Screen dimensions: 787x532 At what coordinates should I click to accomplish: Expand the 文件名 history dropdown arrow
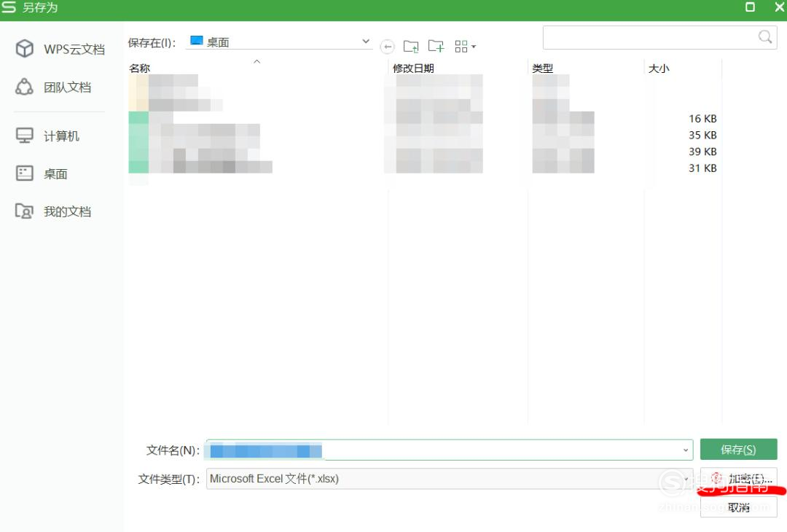click(686, 450)
